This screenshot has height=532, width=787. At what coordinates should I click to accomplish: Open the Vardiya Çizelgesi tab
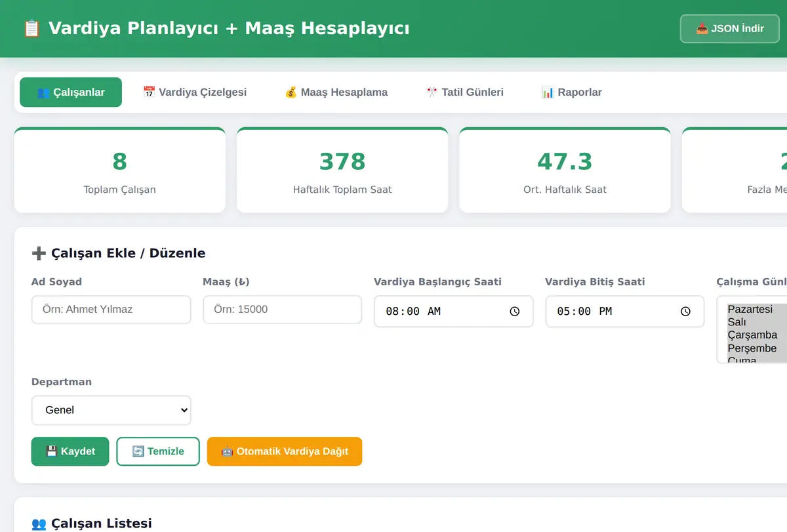[x=195, y=92]
